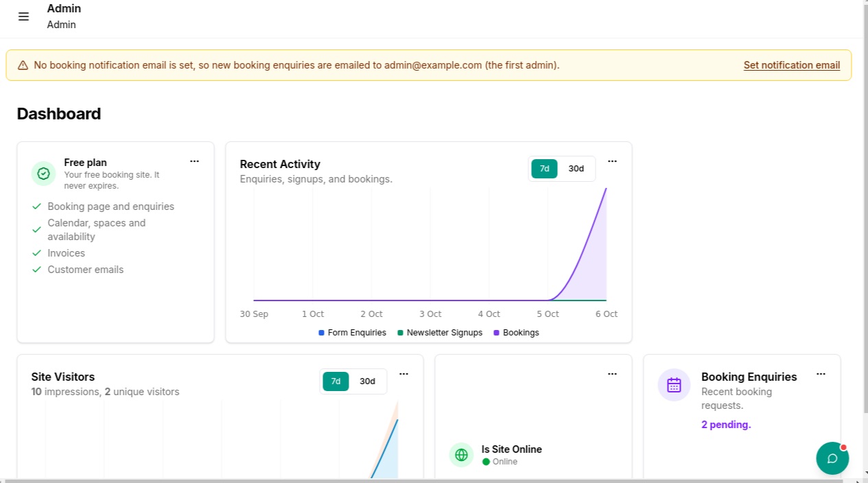Follow the Set notification email link
Viewport: 868px width, 483px height.
point(792,65)
